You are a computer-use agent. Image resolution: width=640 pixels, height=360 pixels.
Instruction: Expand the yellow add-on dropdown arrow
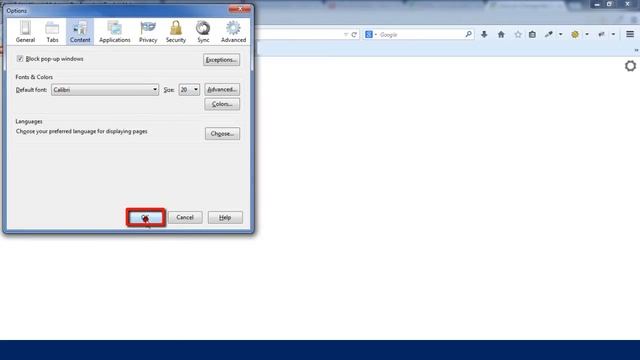587,35
